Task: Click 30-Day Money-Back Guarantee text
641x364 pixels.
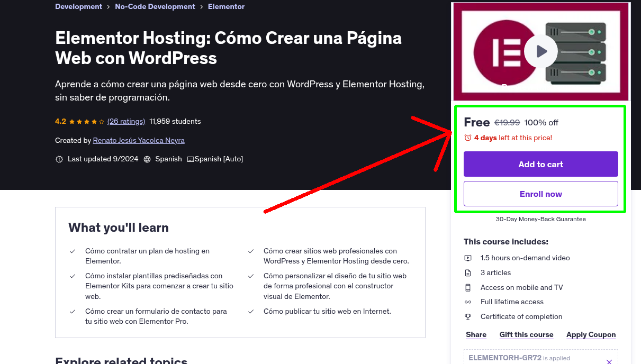Action: (x=540, y=219)
